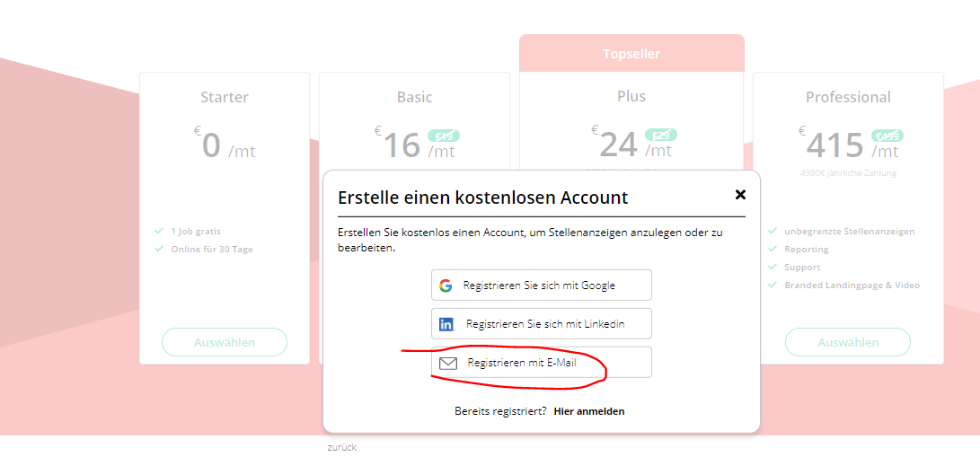Click the Google logo icon
The height and width of the screenshot is (457, 980).
coord(446,286)
